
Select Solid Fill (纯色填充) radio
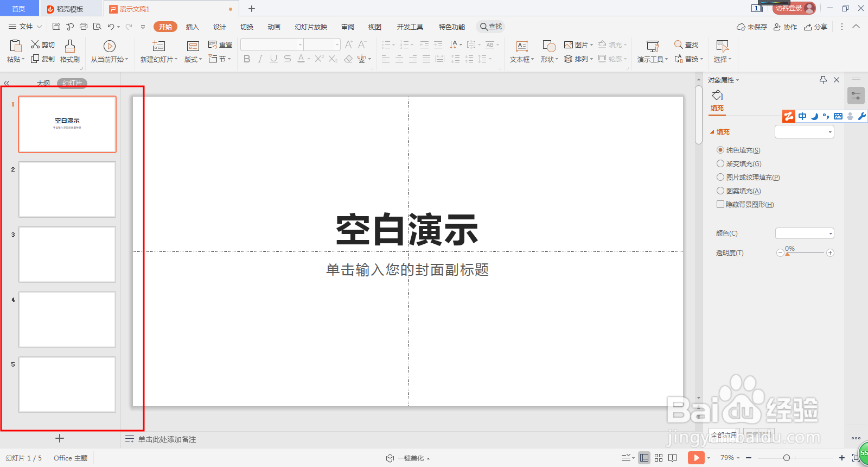click(720, 150)
